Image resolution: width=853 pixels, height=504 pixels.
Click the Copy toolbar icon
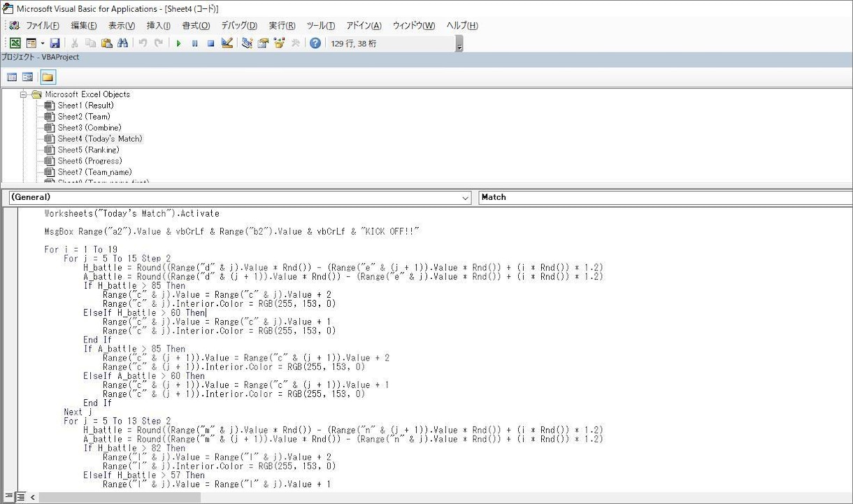[x=90, y=43]
